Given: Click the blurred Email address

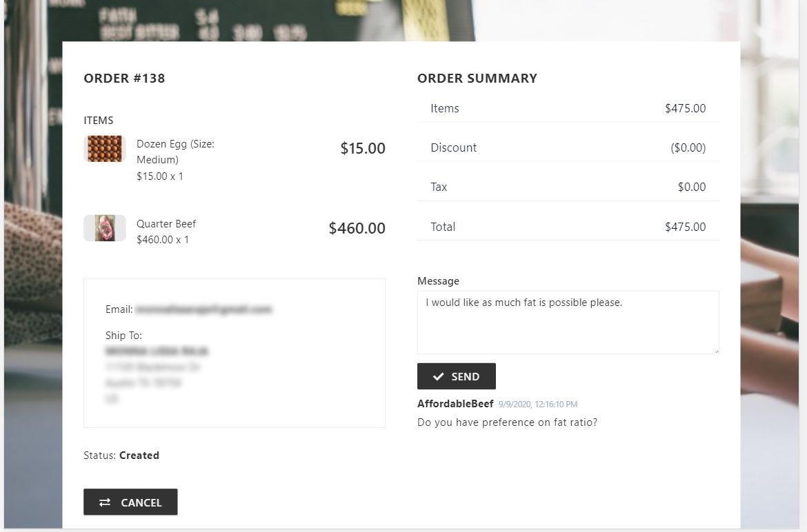Looking at the screenshot, I should 203,309.
